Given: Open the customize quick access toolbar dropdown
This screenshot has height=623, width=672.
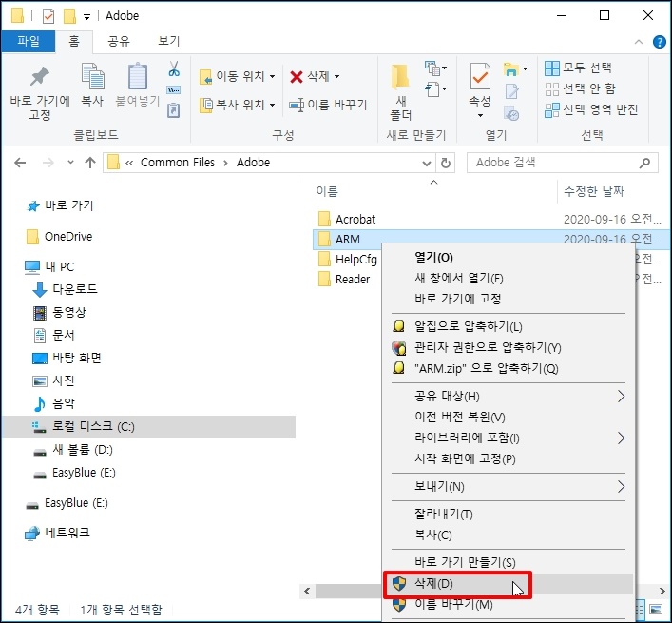Looking at the screenshot, I should click(x=86, y=17).
